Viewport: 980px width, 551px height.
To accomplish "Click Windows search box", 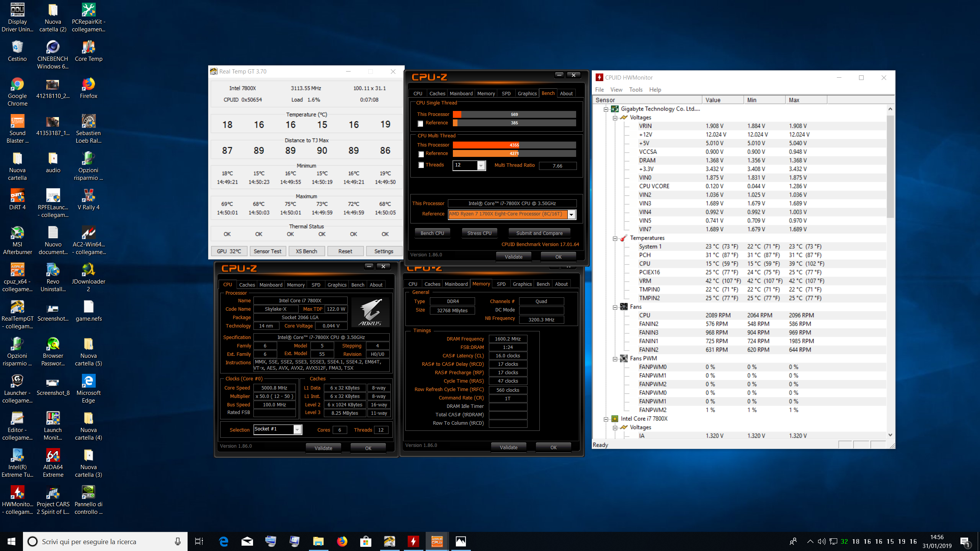I will 105,541.
